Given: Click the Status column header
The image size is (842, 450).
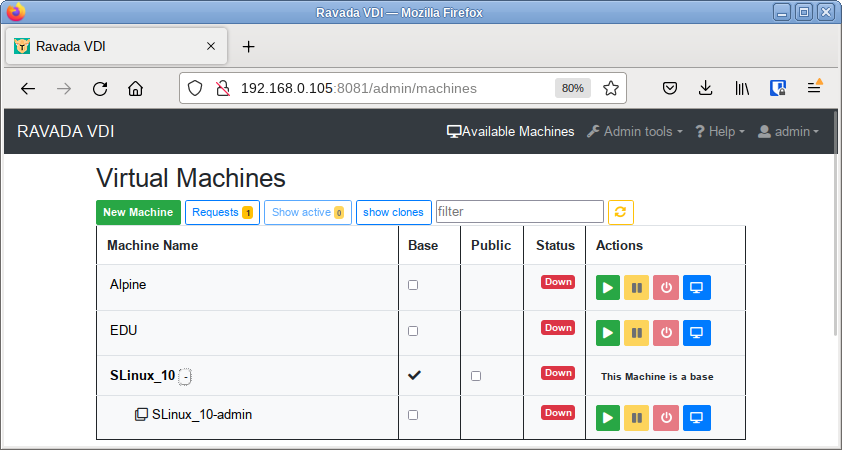Looking at the screenshot, I should (555, 245).
